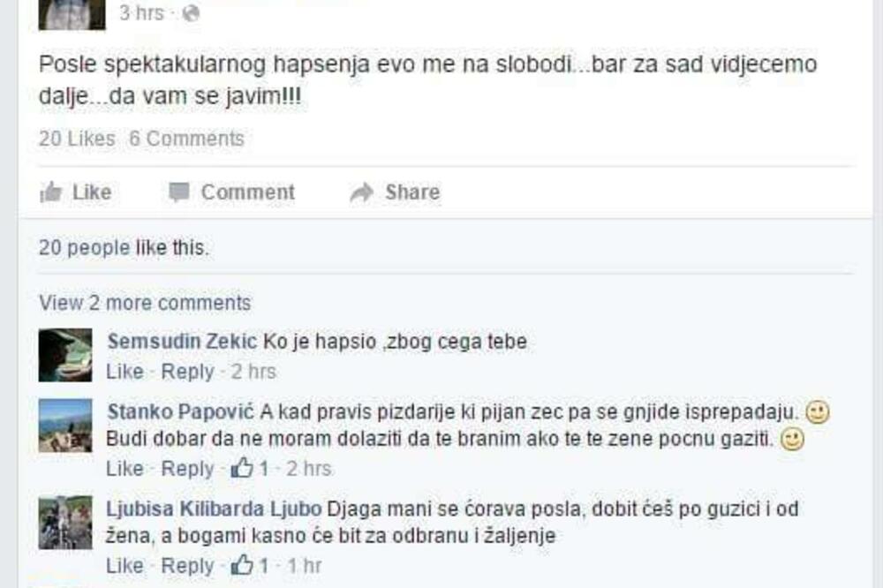Click thumbs-up count on Stanko Papović's comment
The image size is (883, 588).
tap(250, 469)
